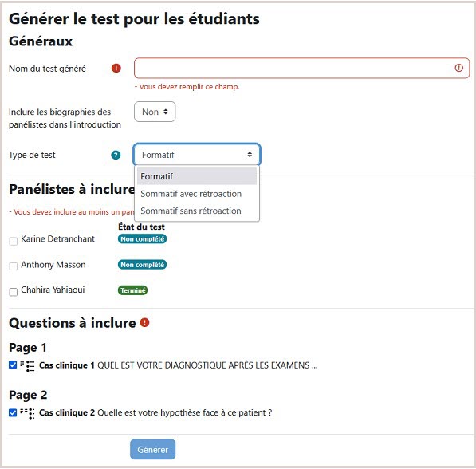476x469 pixels.
Task: Open the help icon next to Type de test
Action: [x=116, y=155]
